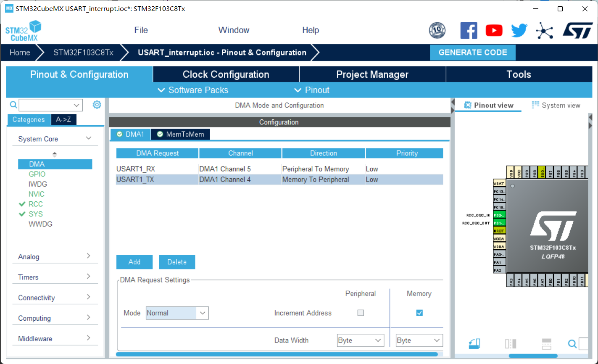Open the 10 years anniversary badge
Viewport: 598px width, 364px height.
click(x=437, y=31)
